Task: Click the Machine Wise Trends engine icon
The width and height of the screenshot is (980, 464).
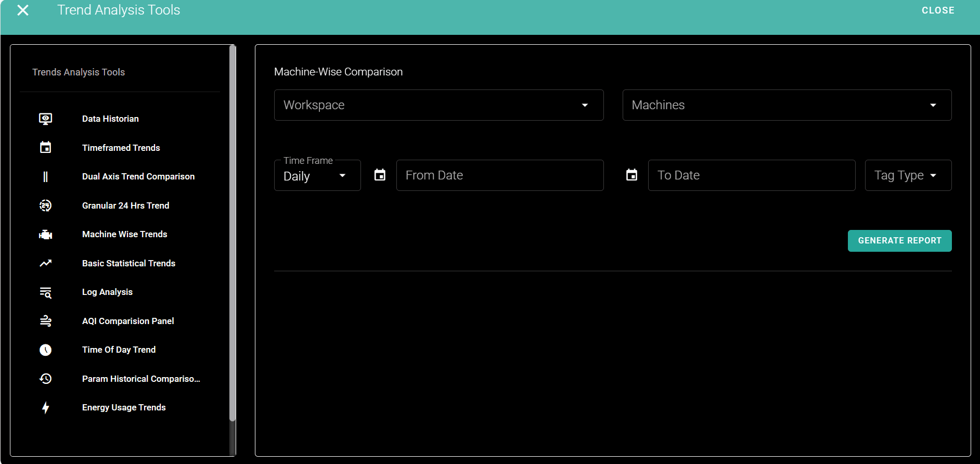Action: [x=46, y=235]
